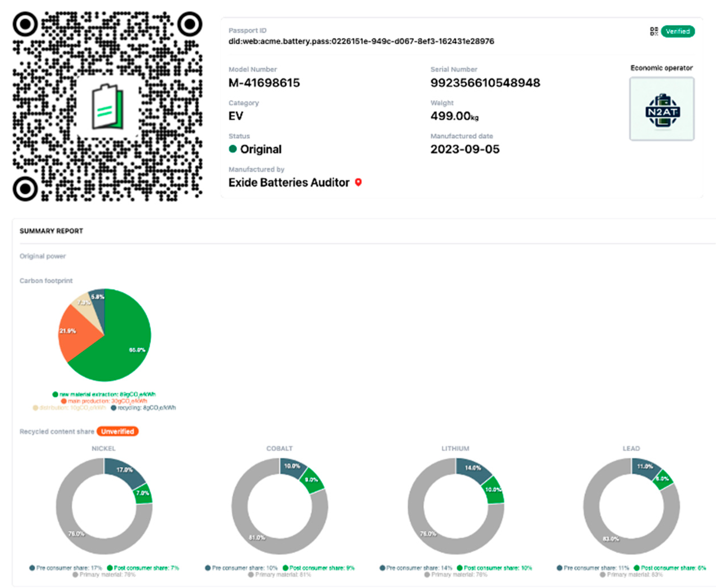The height and width of the screenshot is (588, 716).
Task: Open the N2AT economic operator logo
Action: click(662, 109)
